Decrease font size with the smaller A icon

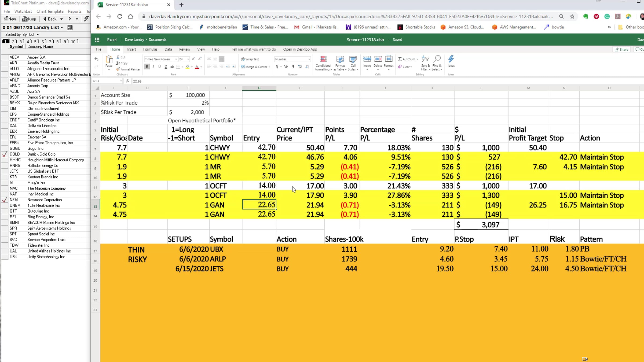pyautogui.click(x=200, y=59)
